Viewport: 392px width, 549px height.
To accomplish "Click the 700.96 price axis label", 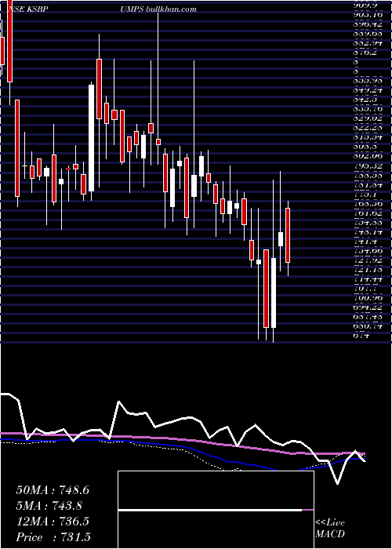I will click(x=368, y=298).
